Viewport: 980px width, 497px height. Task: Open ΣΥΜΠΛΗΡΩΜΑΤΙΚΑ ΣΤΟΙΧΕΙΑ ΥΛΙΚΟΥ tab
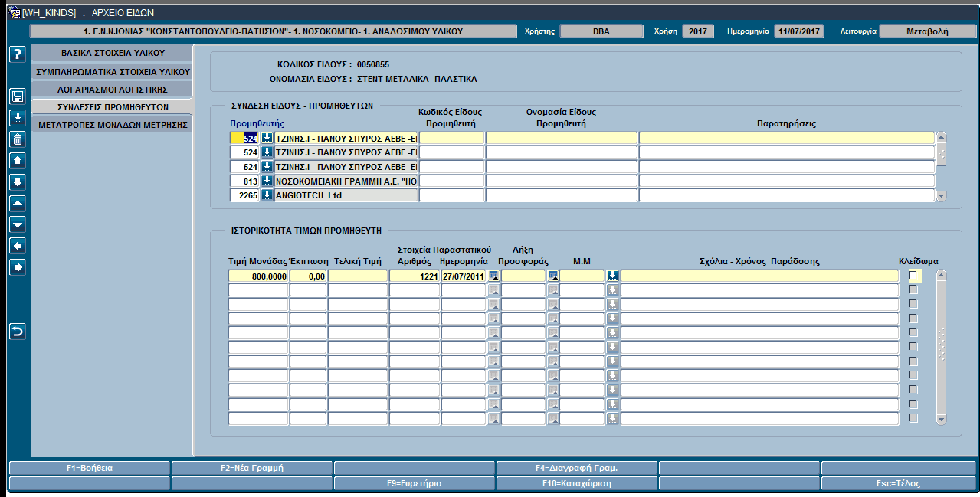click(x=113, y=71)
